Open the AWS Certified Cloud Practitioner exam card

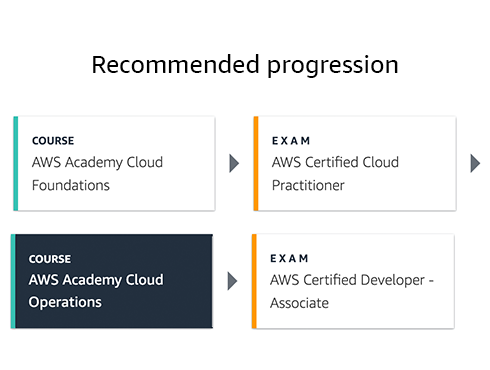(355, 163)
